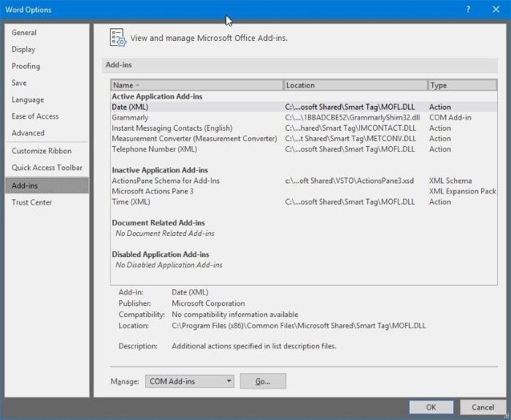The image size is (511, 420).
Task: Click the Document Related Add-ins heading
Action: click(x=158, y=223)
